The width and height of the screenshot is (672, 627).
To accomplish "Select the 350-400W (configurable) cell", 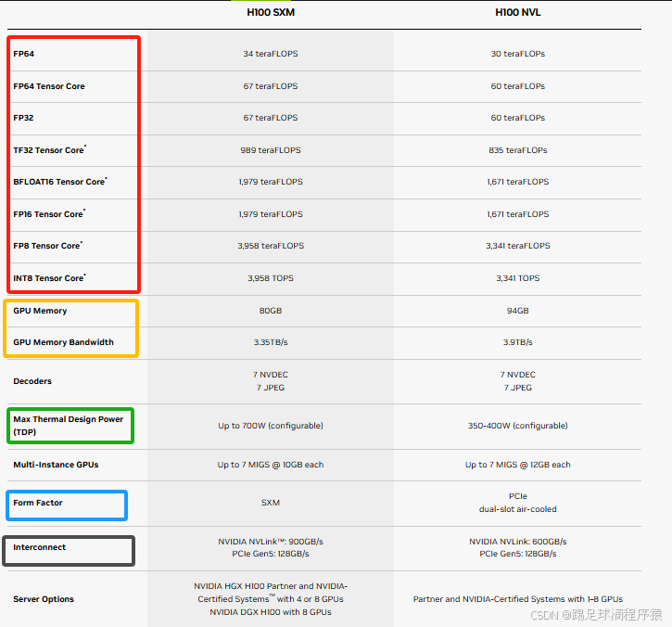I will [x=518, y=426].
